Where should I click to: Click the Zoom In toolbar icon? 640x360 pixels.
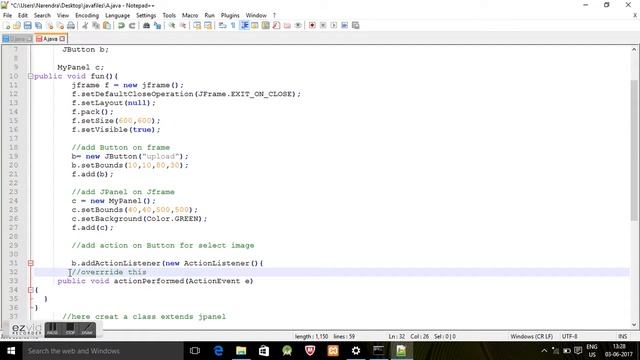[172, 25]
